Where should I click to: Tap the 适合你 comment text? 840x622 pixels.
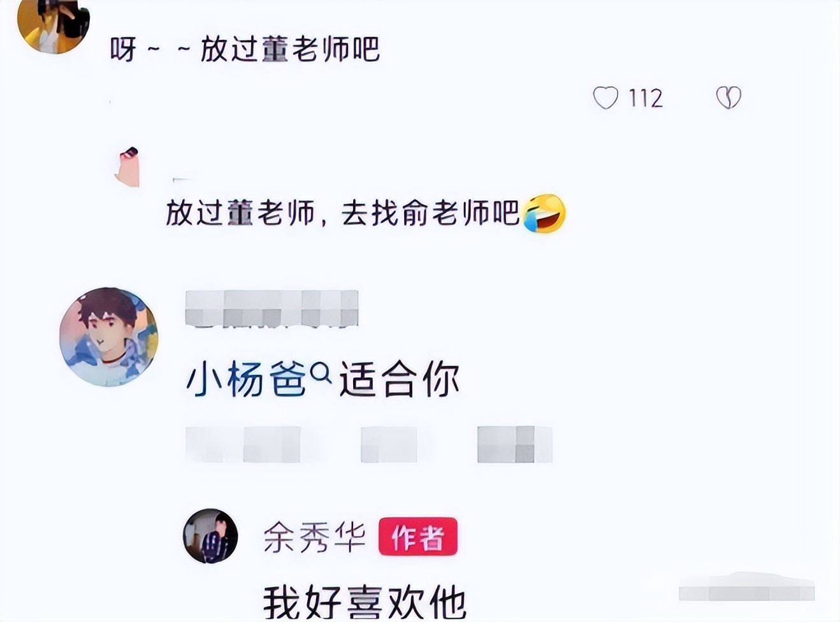[x=400, y=380]
